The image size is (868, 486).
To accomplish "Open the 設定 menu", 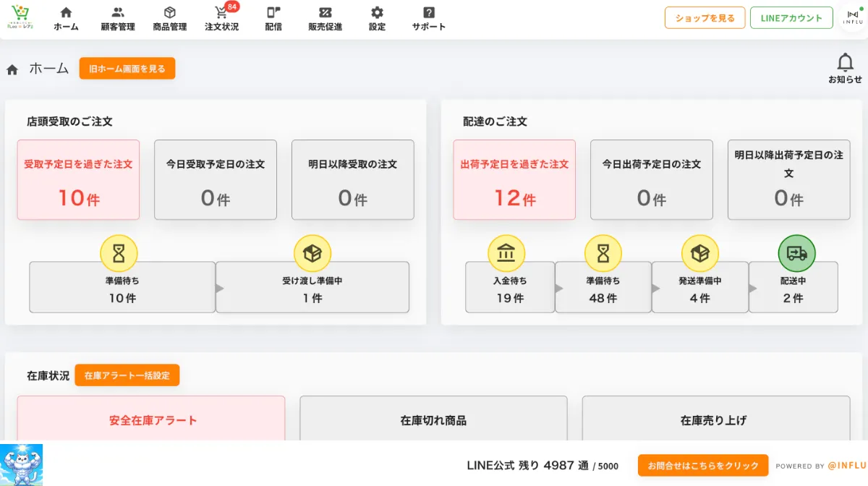I will coord(377,19).
